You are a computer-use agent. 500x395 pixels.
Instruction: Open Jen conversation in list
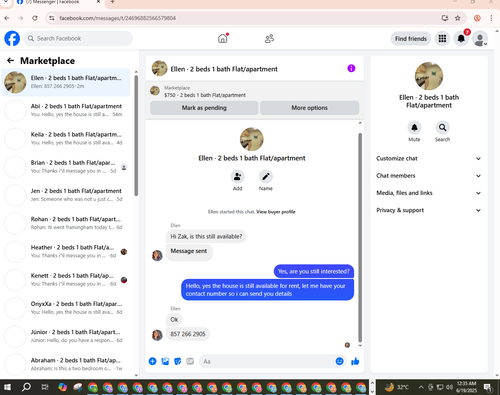[66, 195]
